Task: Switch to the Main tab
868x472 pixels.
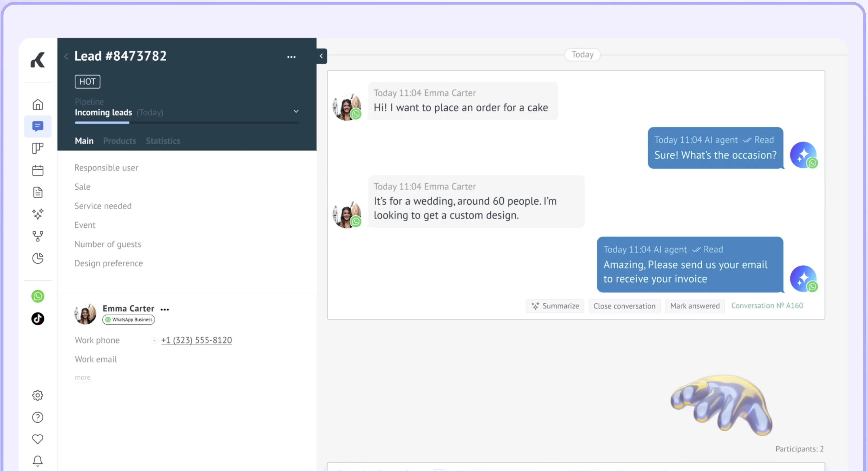Action: 84,141
